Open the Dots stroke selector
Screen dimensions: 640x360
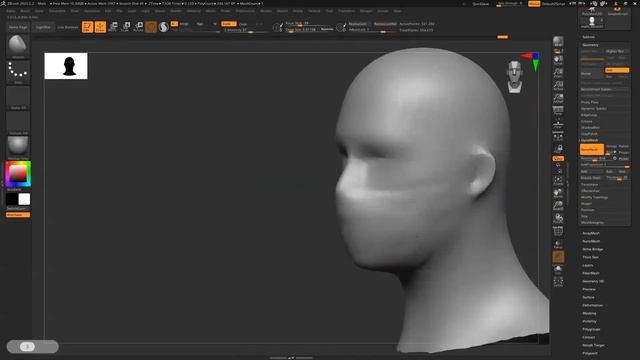18,72
